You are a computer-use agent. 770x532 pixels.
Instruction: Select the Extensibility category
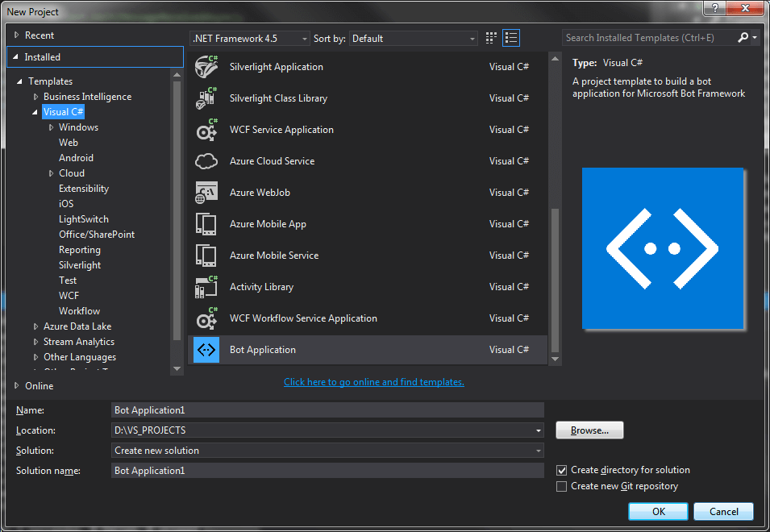[84, 189]
